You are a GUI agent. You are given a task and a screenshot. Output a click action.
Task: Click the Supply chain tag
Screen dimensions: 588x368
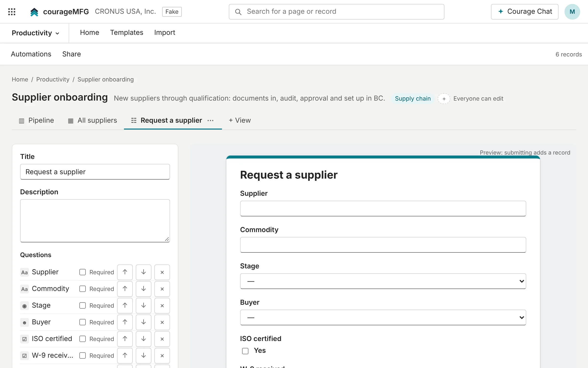point(413,99)
